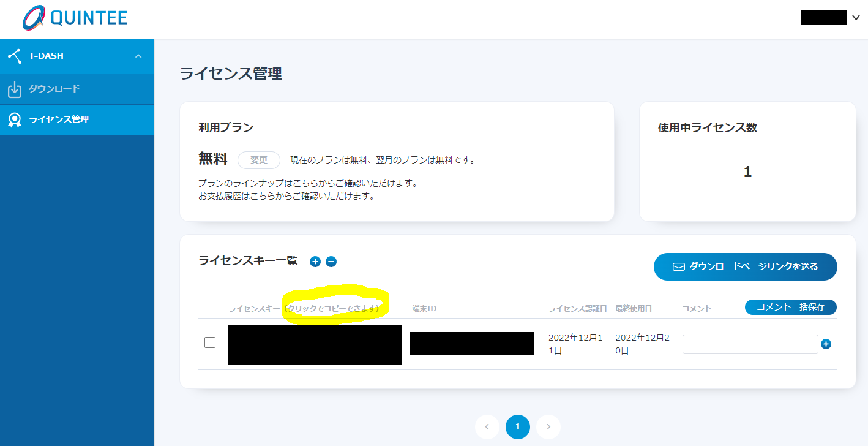Click the redacted user name at top right
Image resolution: width=868 pixels, height=446 pixels.
[x=824, y=18]
